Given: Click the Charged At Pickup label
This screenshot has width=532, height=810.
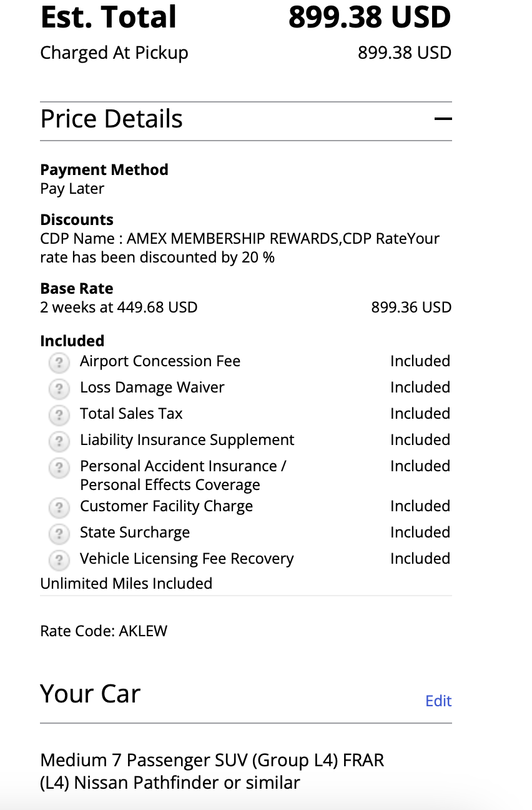Looking at the screenshot, I should click(114, 53).
